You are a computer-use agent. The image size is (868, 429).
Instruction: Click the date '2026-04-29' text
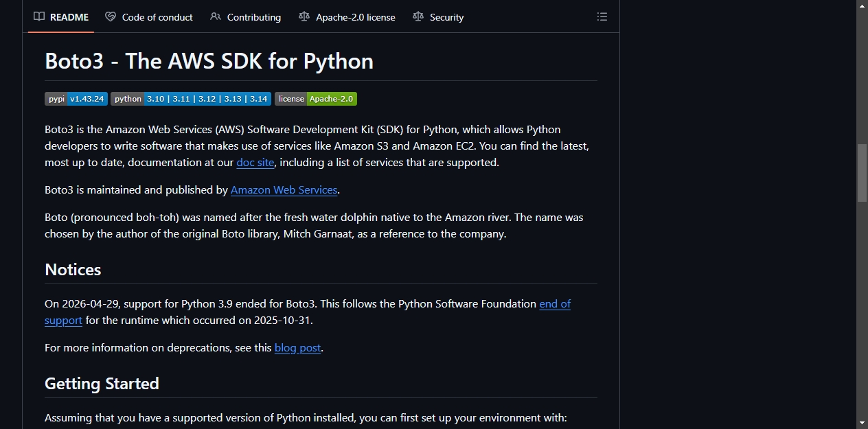point(91,304)
